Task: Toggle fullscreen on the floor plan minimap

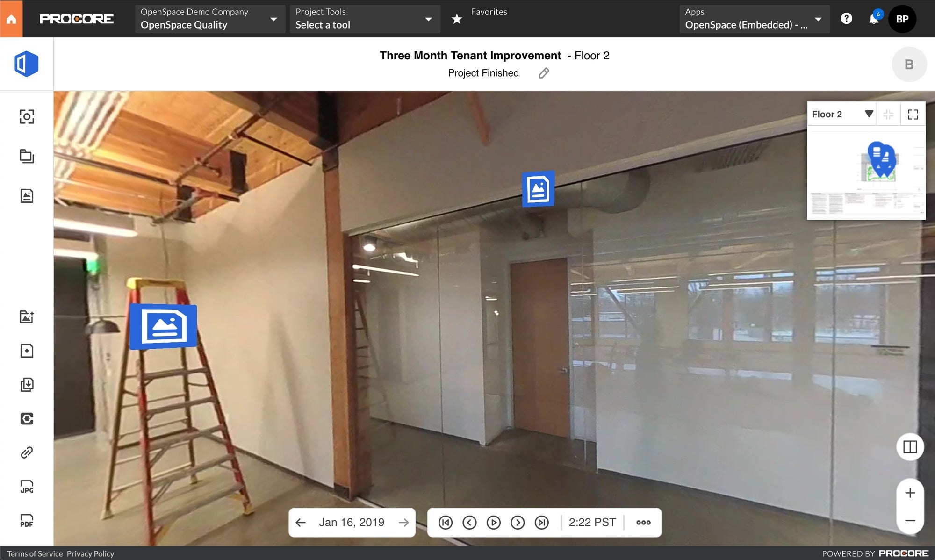Action: [913, 115]
